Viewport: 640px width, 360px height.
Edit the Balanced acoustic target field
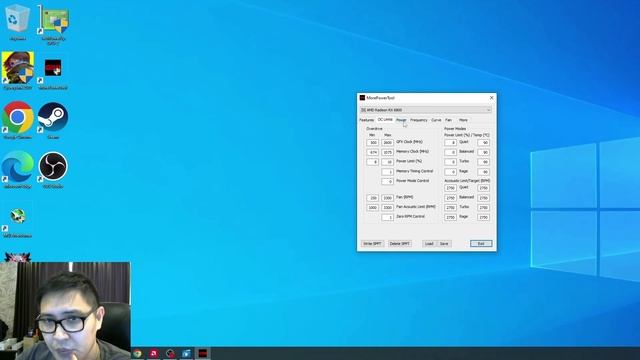(x=483, y=198)
